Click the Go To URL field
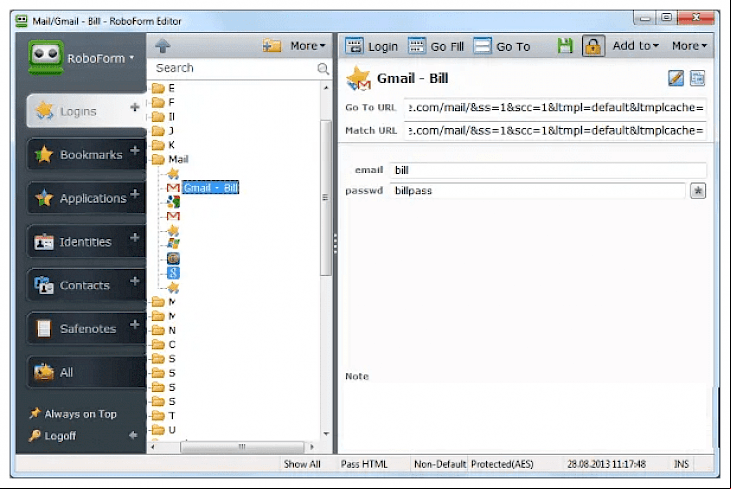 (x=555, y=108)
